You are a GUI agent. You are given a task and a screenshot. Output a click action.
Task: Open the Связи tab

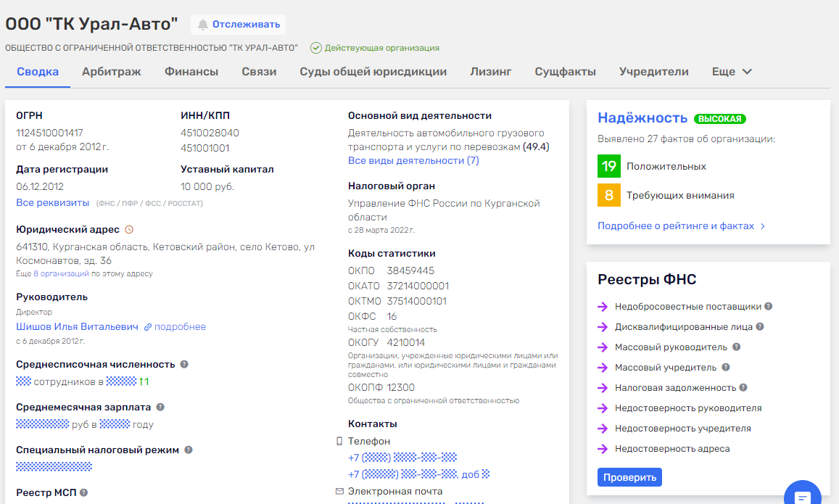tap(259, 72)
